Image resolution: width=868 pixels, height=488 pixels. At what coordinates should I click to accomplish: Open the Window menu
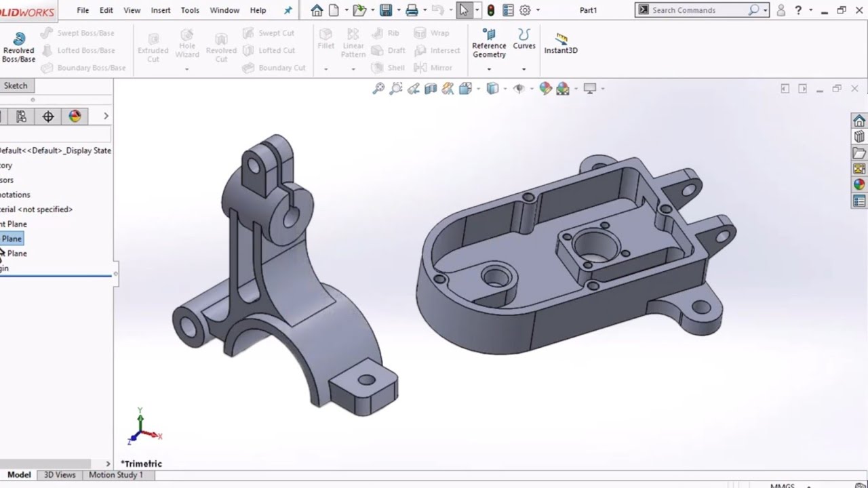click(x=224, y=10)
